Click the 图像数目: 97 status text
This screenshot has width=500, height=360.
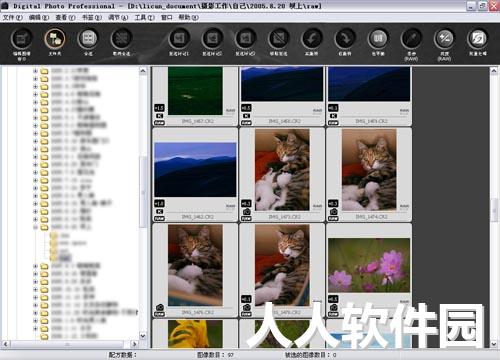[216, 355]
